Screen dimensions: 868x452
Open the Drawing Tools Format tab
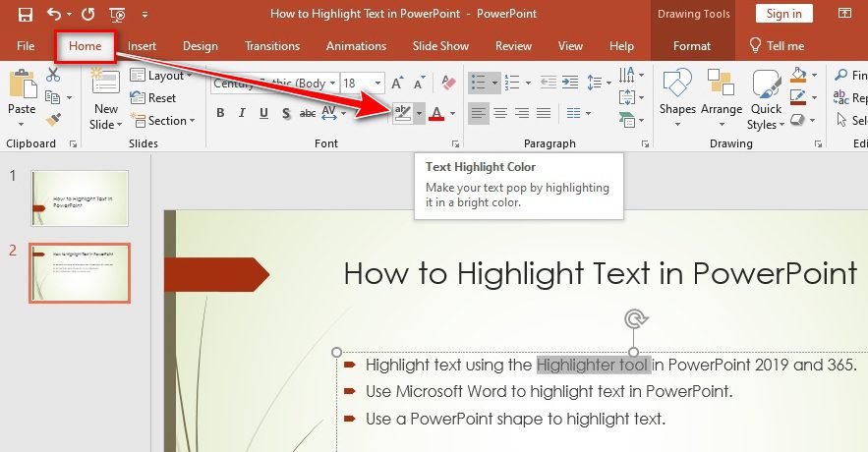(x=692, y=46)
